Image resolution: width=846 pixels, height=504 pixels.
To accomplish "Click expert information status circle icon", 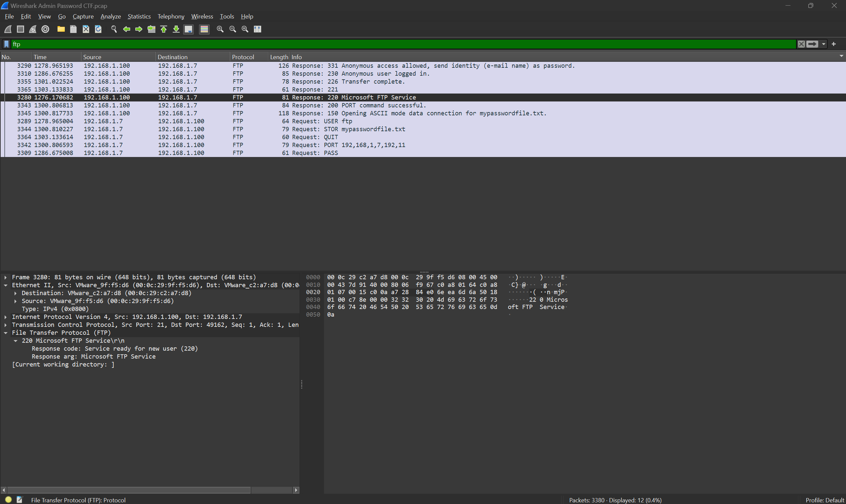I will tap(9, 500).
